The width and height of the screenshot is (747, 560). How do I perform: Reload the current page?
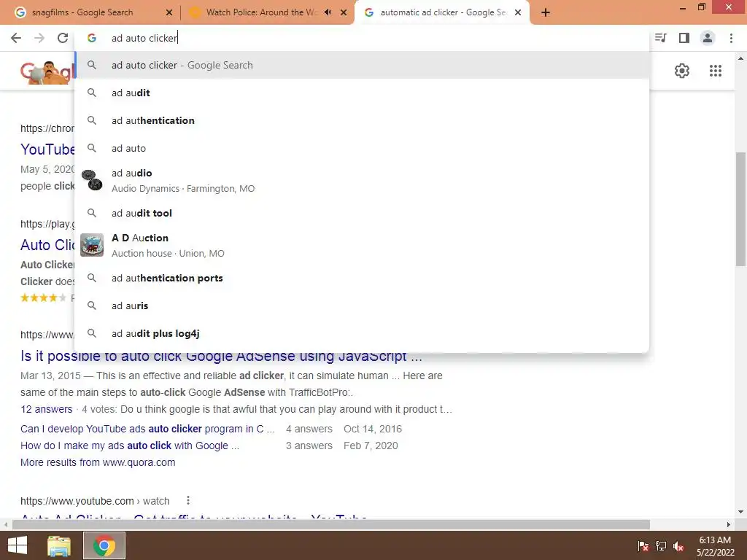click(x=63, y=38)
